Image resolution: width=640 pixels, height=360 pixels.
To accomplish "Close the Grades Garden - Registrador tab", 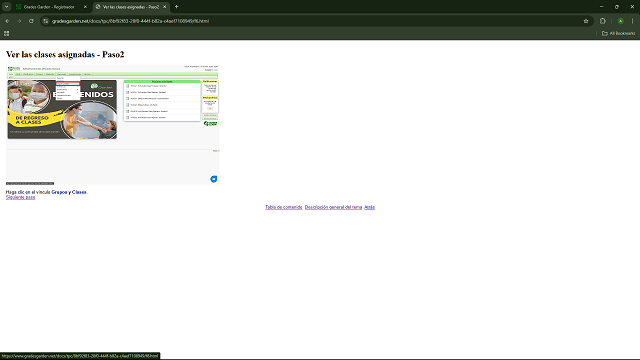I will click(x=85, y=7).
